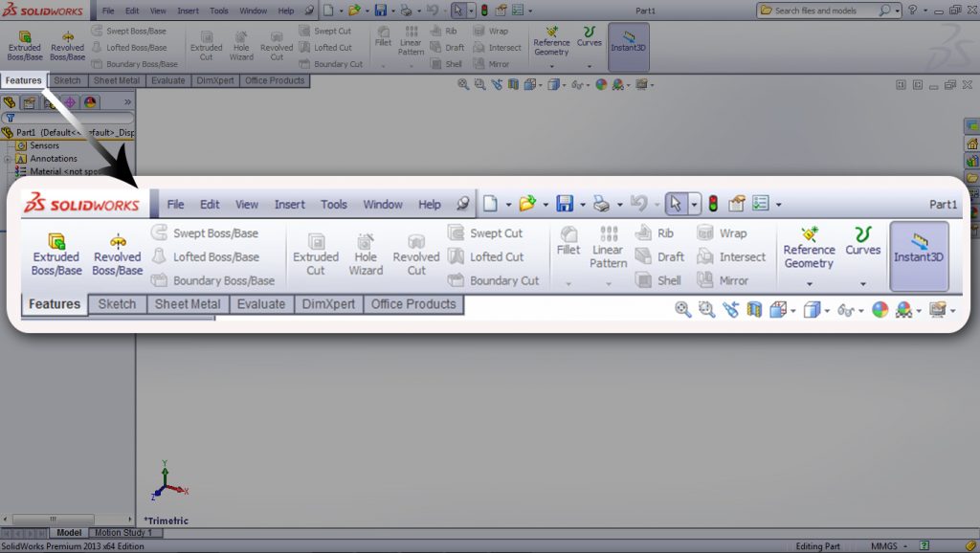The width and height of the screenshot is (980, 553).
Task: Select the Model tab at the bottom
Action: pos(69,533)
